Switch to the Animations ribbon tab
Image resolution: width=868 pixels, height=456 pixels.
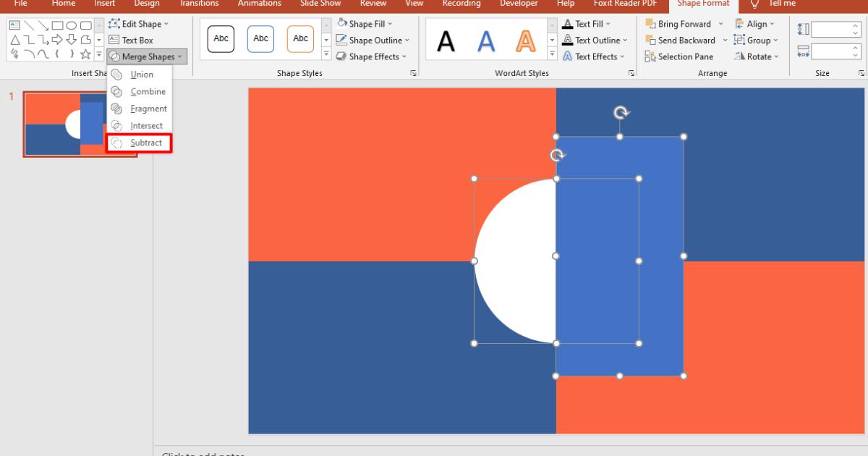(259, 4)
